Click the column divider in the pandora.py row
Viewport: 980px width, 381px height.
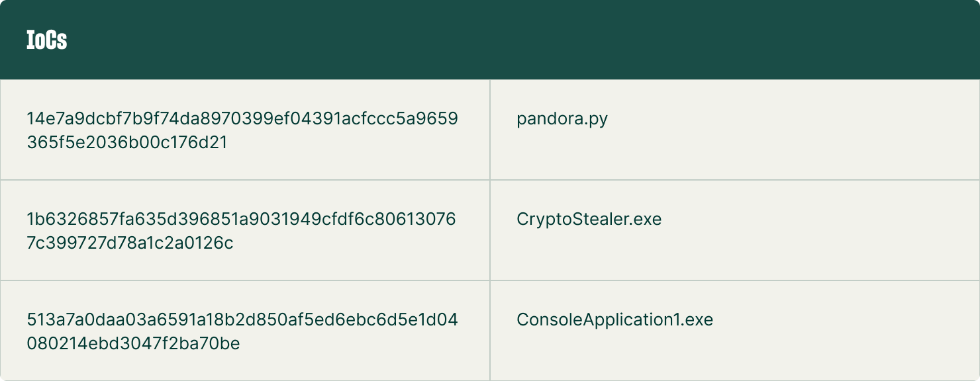tap(490, 130)
